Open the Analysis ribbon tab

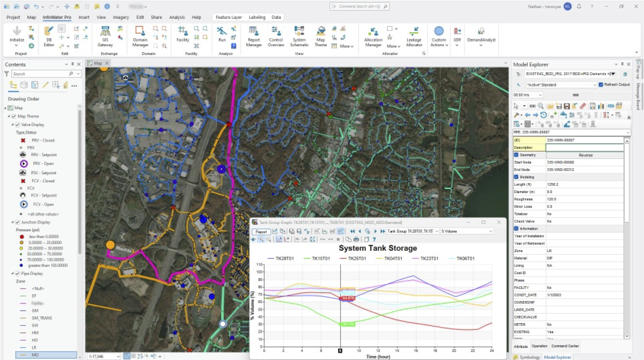coord(177,17)
